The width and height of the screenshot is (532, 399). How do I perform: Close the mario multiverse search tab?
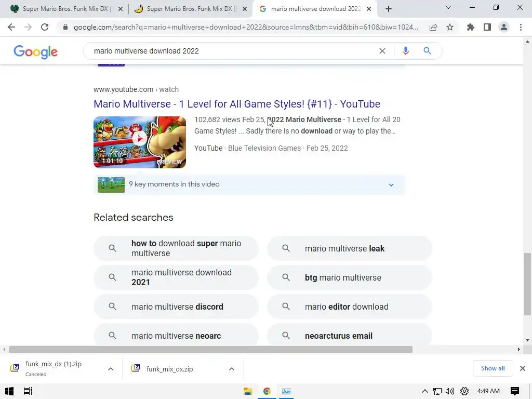(369, 9)
